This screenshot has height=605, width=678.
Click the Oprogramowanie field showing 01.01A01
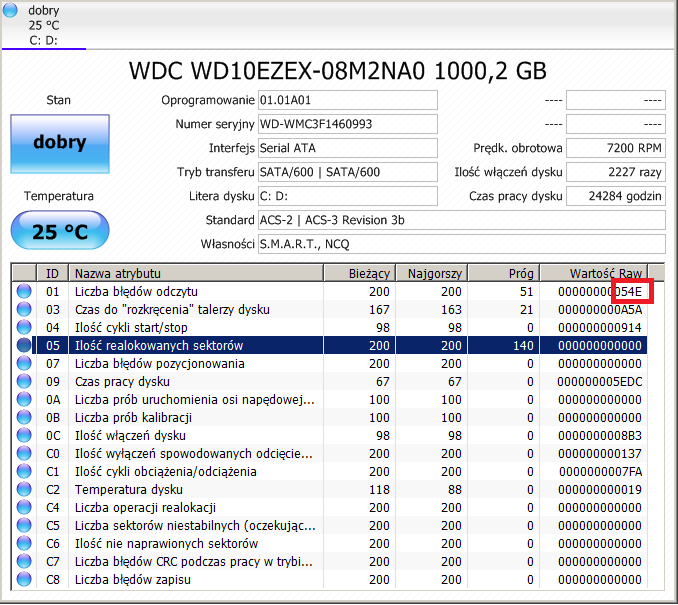pos(348,100)
